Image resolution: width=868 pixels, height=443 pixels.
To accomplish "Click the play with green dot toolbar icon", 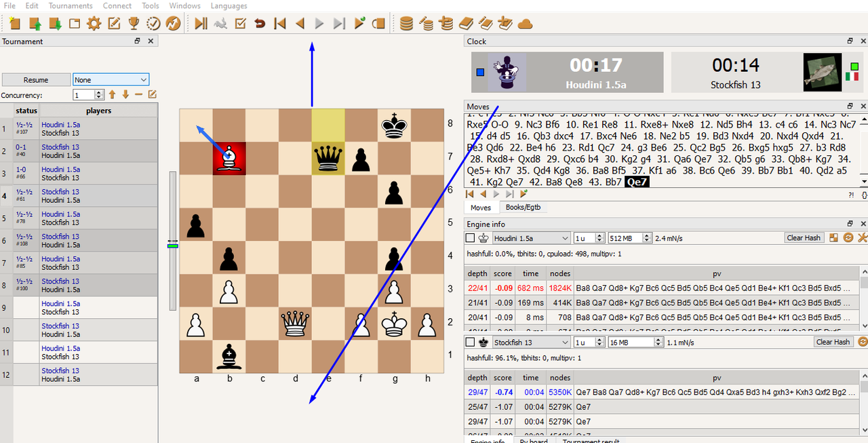I will click(x=359, y=23).
